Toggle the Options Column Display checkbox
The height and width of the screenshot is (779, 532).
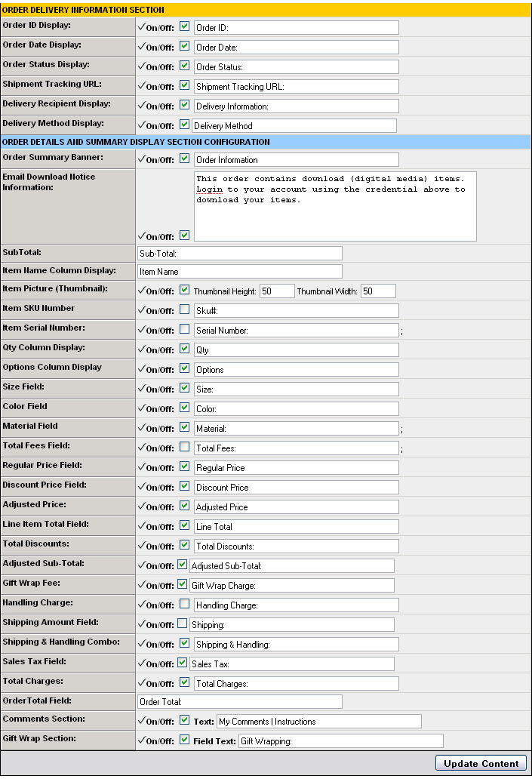pos(184,368)
